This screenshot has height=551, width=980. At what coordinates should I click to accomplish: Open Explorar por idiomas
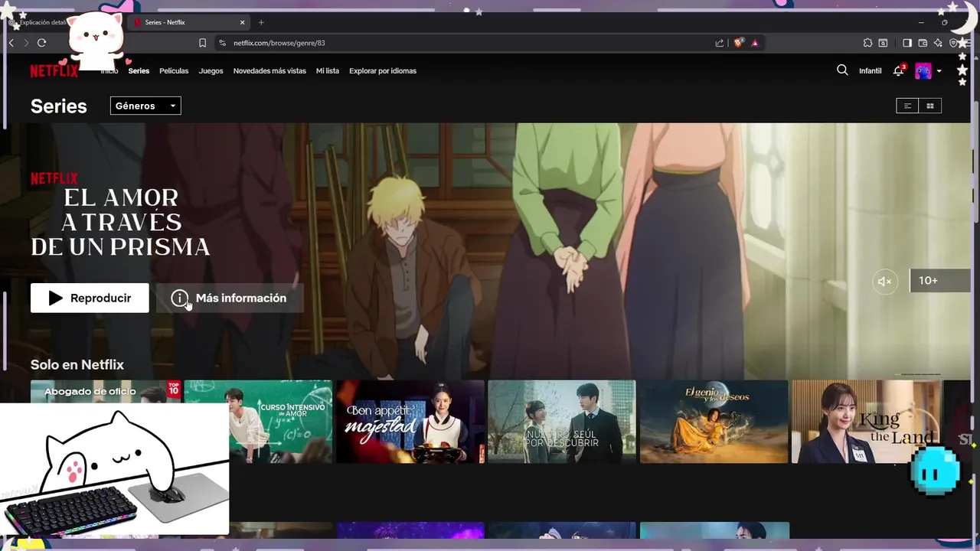point(383,70)
